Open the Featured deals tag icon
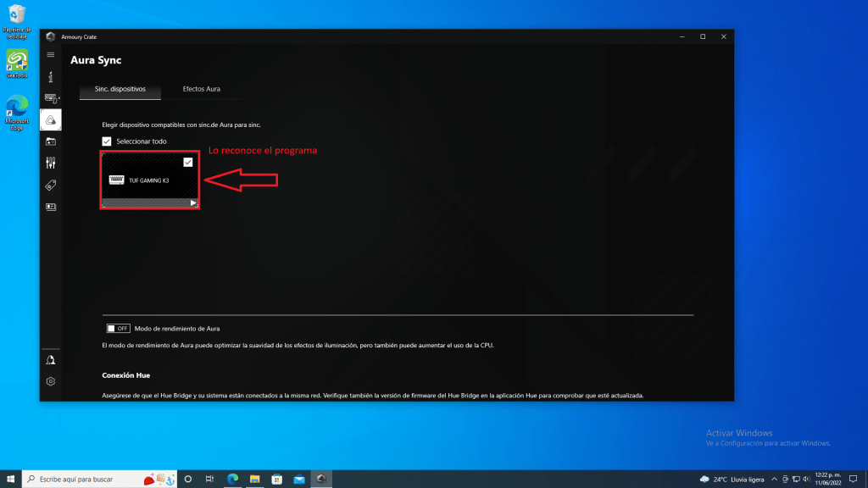This screenshot has height=488, width=868. pyautogui.click(x=50, y=185)
